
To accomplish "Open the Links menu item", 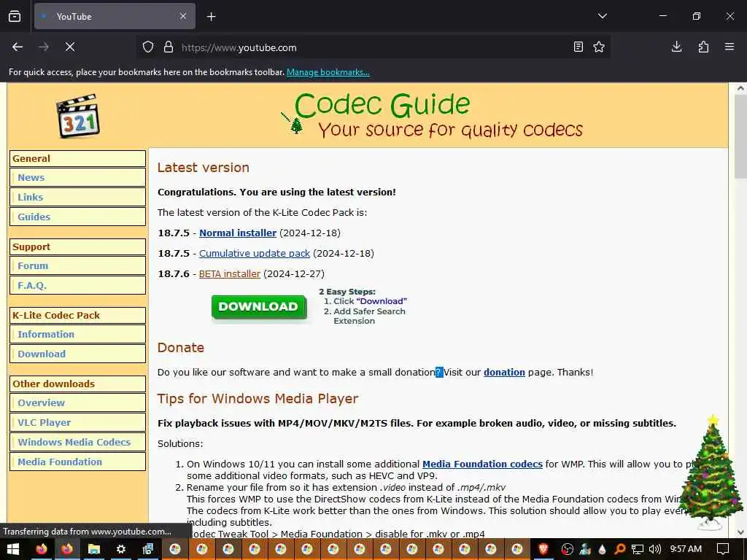I will point(77,197).
